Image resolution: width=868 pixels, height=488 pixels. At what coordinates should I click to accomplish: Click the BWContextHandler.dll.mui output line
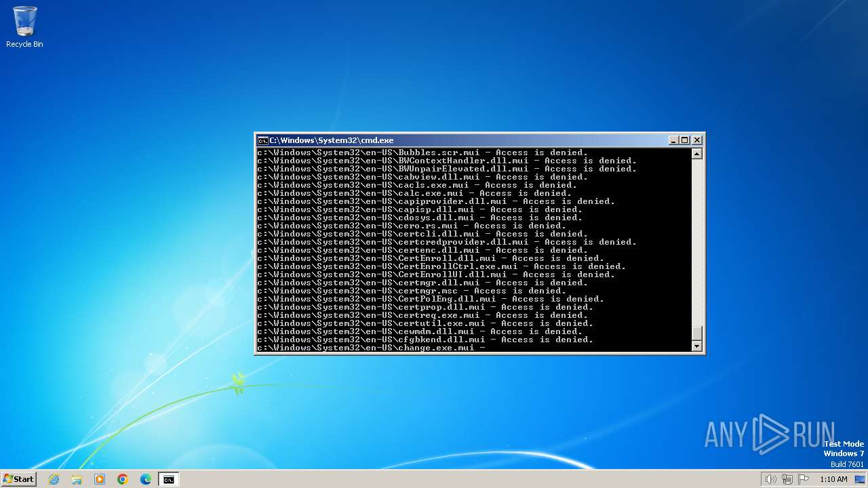(x=447, y=161)
